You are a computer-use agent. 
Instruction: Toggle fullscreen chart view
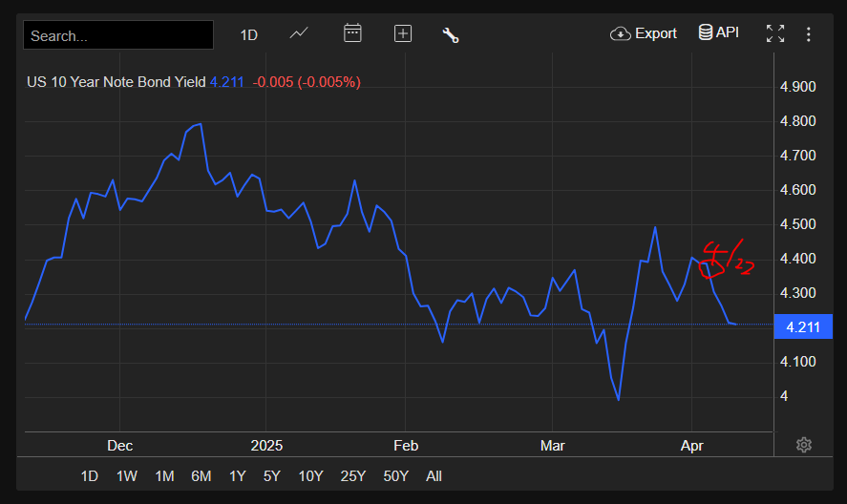(775, 34)
